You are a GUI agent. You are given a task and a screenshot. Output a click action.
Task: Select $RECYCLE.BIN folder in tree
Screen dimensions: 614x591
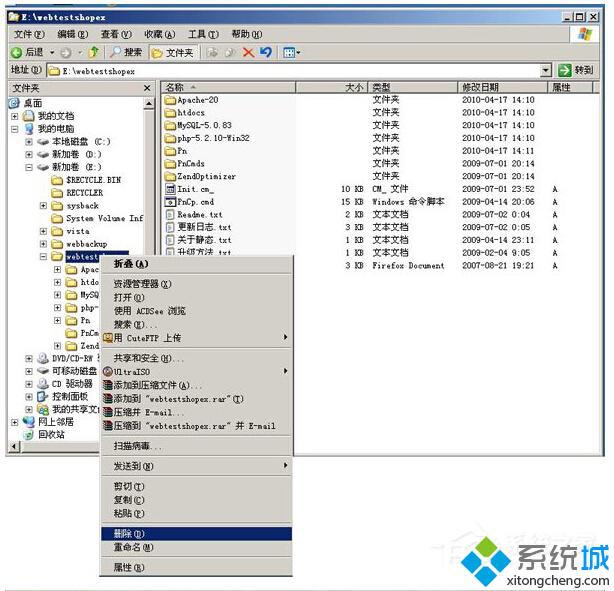pyautogui.click(x=87, y=180)
